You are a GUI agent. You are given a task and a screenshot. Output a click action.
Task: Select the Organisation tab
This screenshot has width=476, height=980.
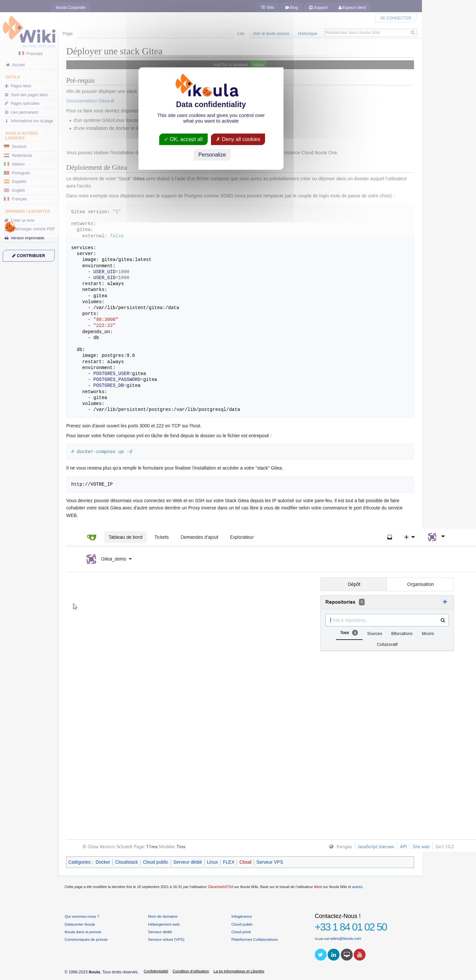tap(420, 584)
